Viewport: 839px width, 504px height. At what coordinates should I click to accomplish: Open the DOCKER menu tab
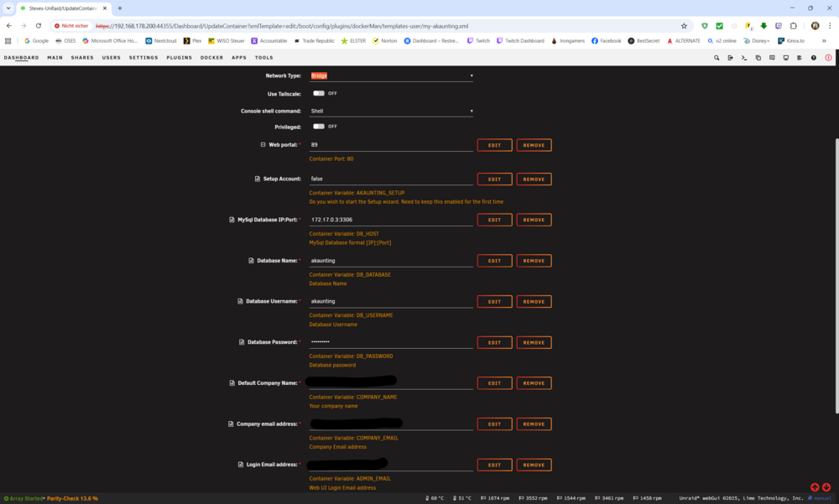(x=212, y=58)
